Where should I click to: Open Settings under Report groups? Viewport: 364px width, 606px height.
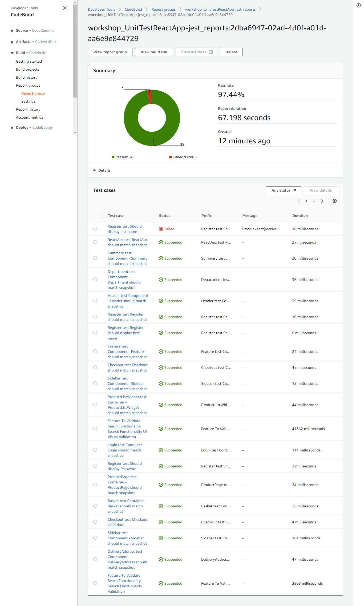coord(28,101)
